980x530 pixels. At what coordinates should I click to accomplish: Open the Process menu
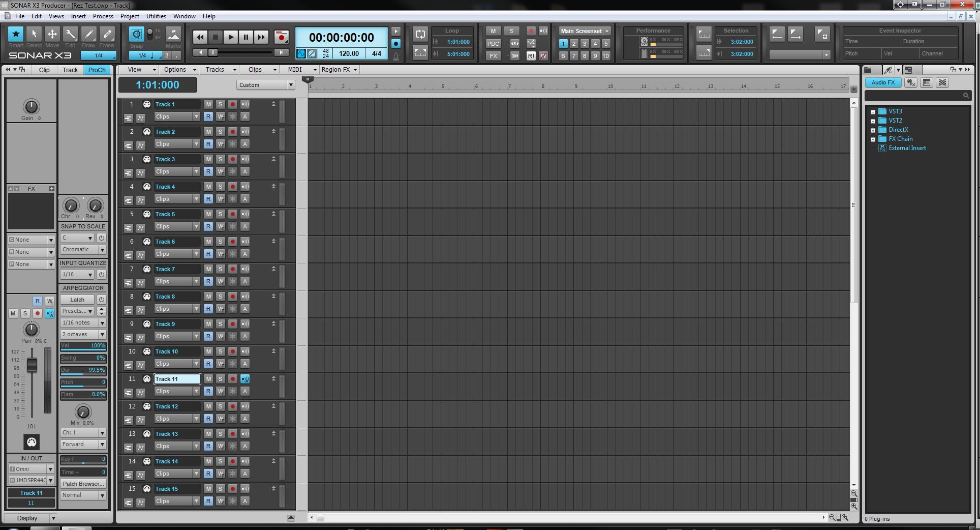103,16
